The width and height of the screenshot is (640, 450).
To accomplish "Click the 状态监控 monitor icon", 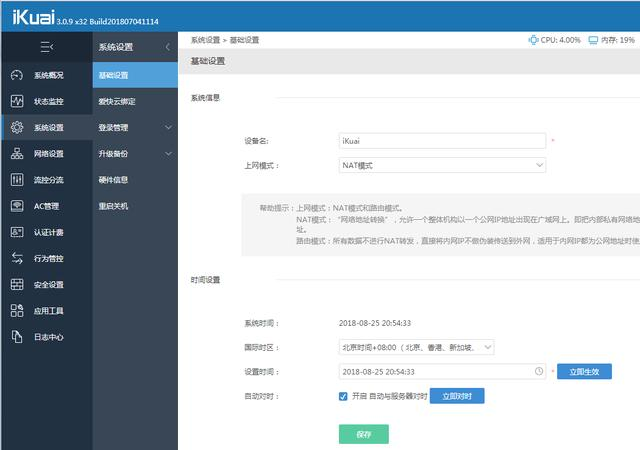I will [16, 101].
